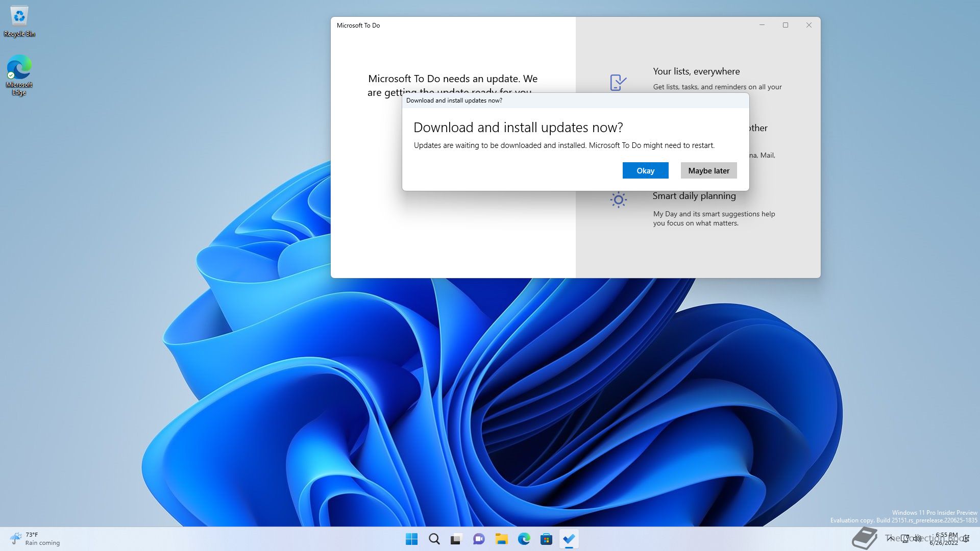The width and height of the screenshot is (980, 551).
Task: Open Microsoft Store from taskbar
Action: pos(546,539)
